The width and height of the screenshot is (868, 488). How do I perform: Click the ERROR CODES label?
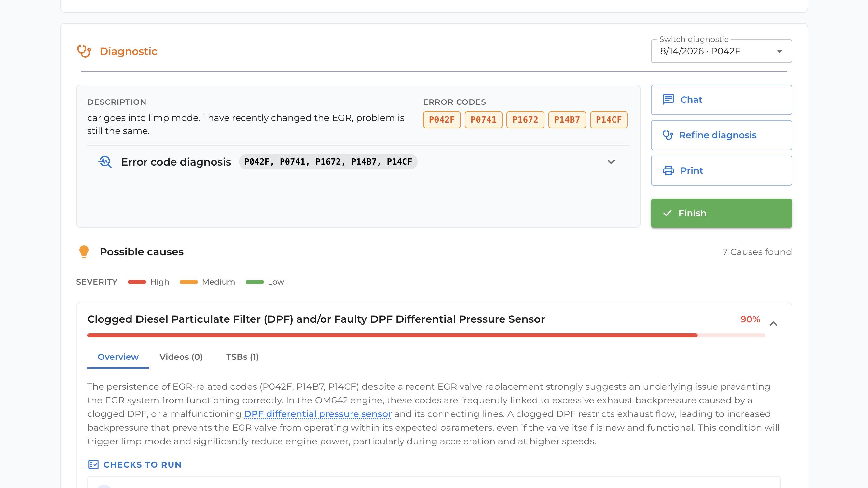click(454, 102)
